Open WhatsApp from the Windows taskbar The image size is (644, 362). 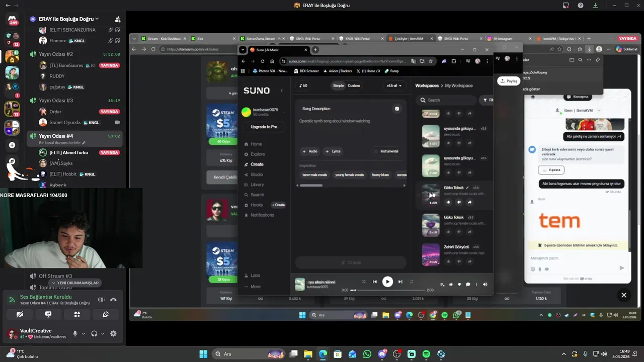[367, 354]
